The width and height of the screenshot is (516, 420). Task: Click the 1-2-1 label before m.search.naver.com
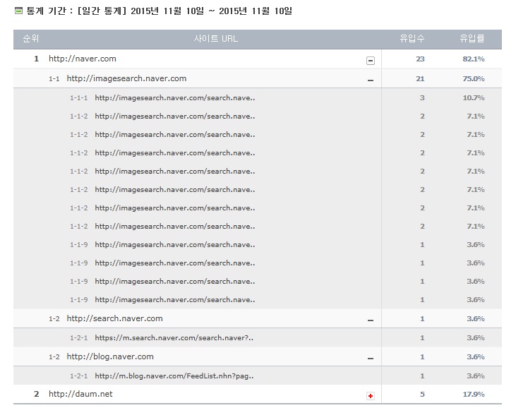[x=78, y=338]
